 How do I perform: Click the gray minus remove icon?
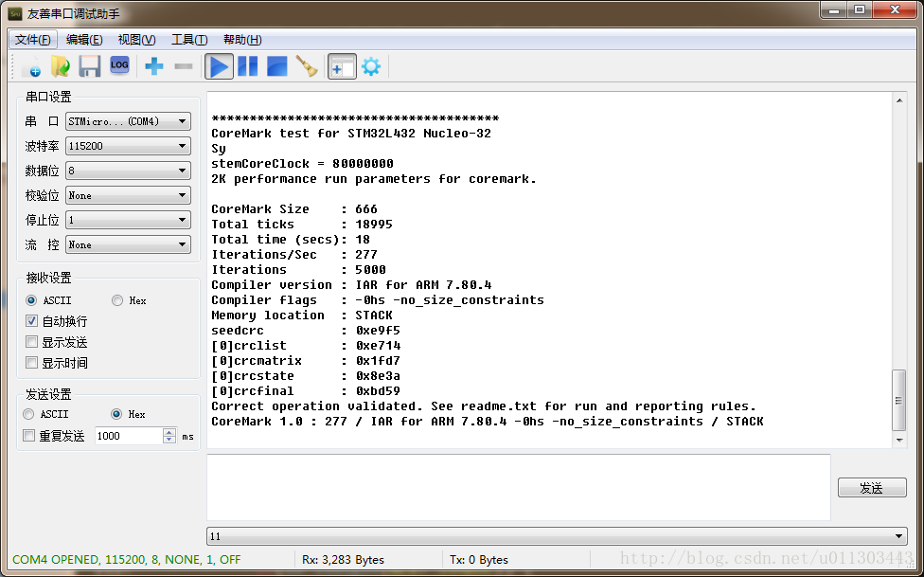point(184,66)
